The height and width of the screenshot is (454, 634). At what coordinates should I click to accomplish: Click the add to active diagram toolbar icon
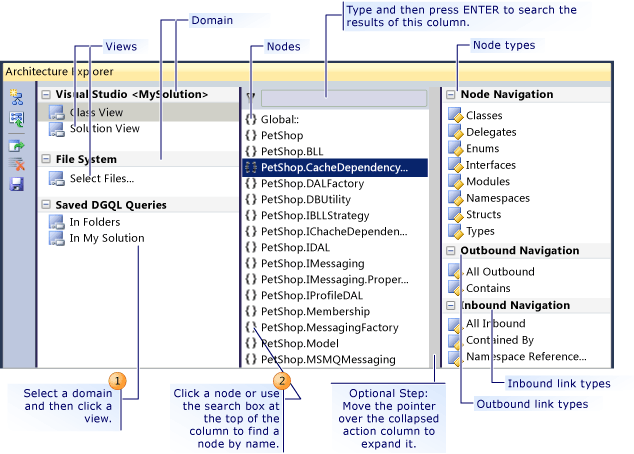[x=17, y=119]
